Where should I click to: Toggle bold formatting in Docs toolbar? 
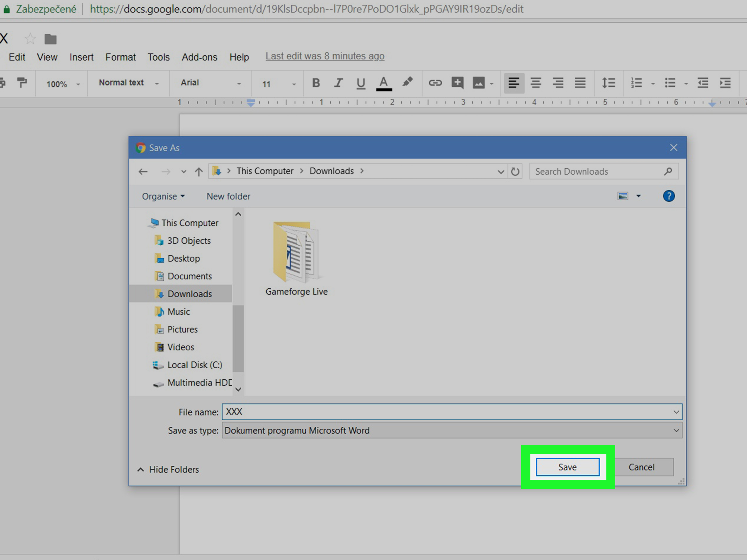click(316, 83)
